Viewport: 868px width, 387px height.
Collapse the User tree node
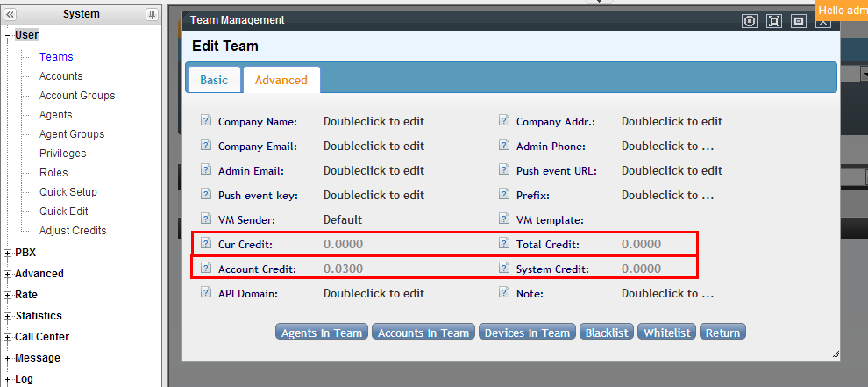8,36
